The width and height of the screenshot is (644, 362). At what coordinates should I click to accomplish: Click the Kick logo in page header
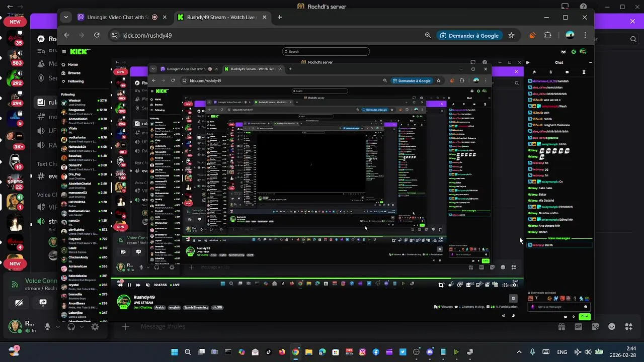(x=80, y=51)
